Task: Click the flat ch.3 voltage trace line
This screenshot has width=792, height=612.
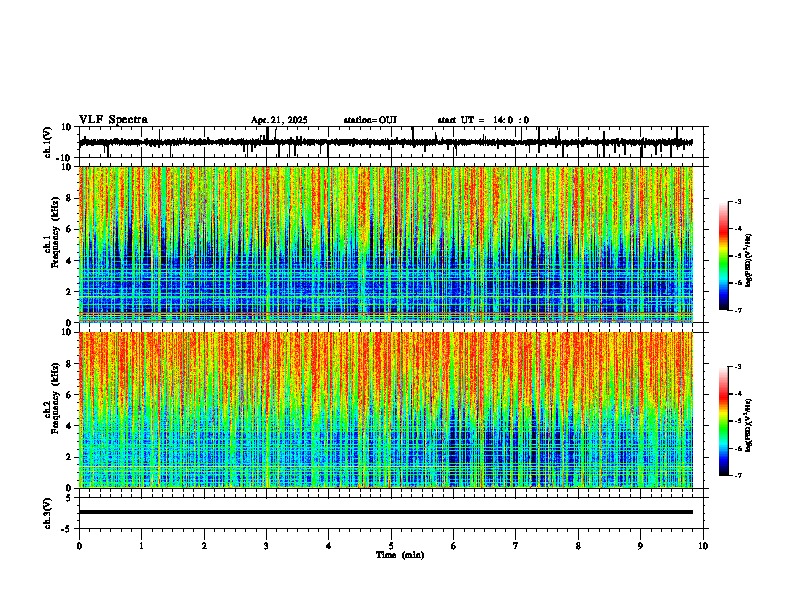Action: 386,512
